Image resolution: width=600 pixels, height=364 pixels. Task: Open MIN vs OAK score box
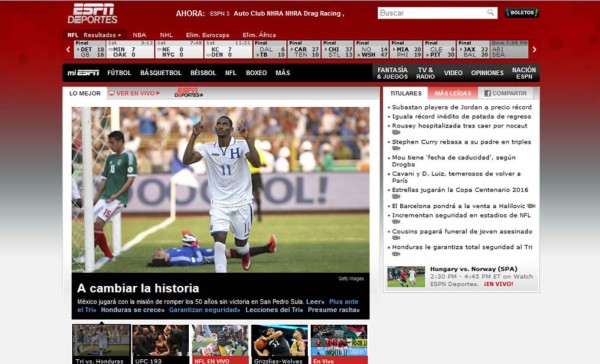(130, 49)
